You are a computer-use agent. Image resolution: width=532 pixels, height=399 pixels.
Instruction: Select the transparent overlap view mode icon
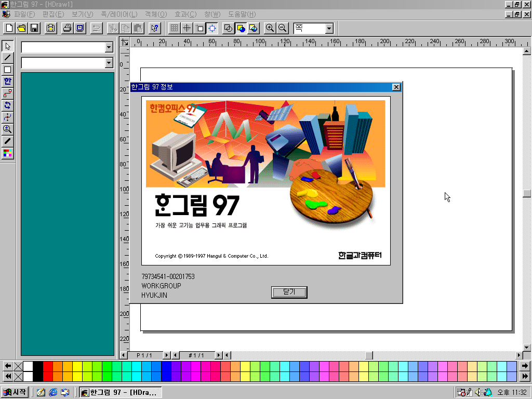254,28
